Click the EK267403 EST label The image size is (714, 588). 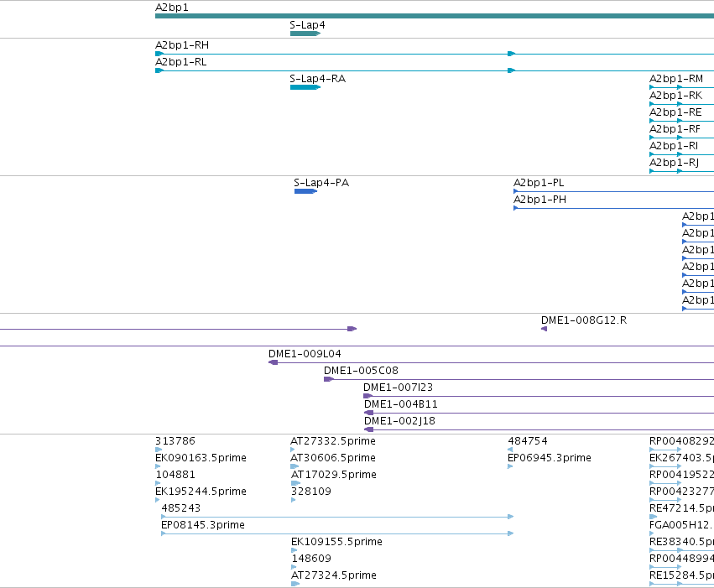coord(681,458)
